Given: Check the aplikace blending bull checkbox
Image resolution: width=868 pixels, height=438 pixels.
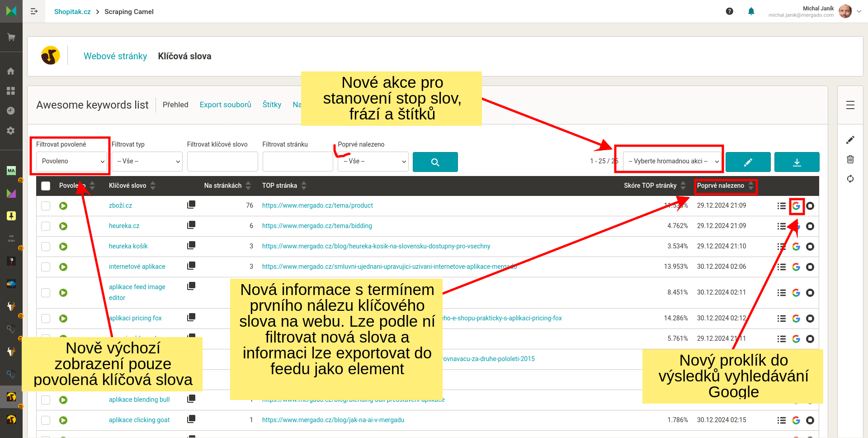Looking at the screenshot, I should point(46,400).
